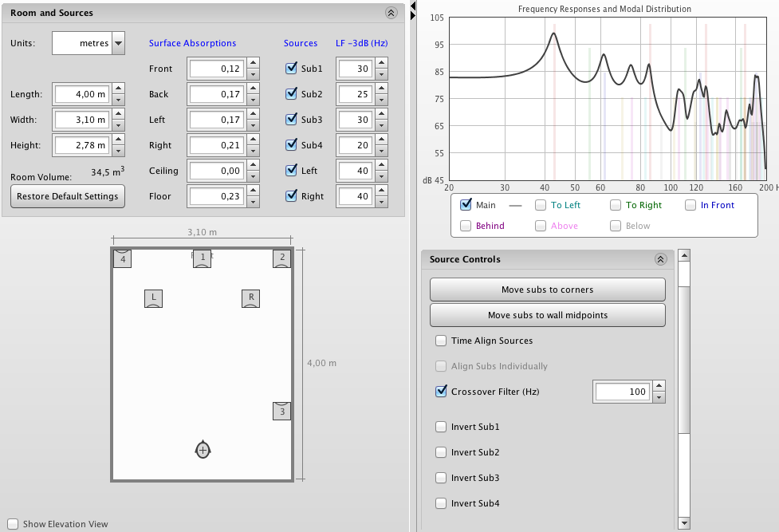The height and width of the screenshot is (532, 779).
Task: Uncheck the Sub1 source checkbox
Action: [292, 68]
